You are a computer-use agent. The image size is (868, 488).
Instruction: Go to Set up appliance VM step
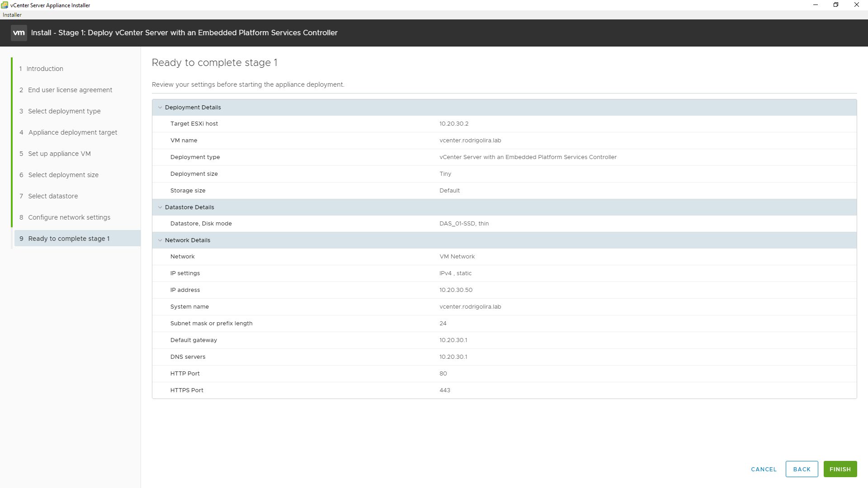click(59, 154)
